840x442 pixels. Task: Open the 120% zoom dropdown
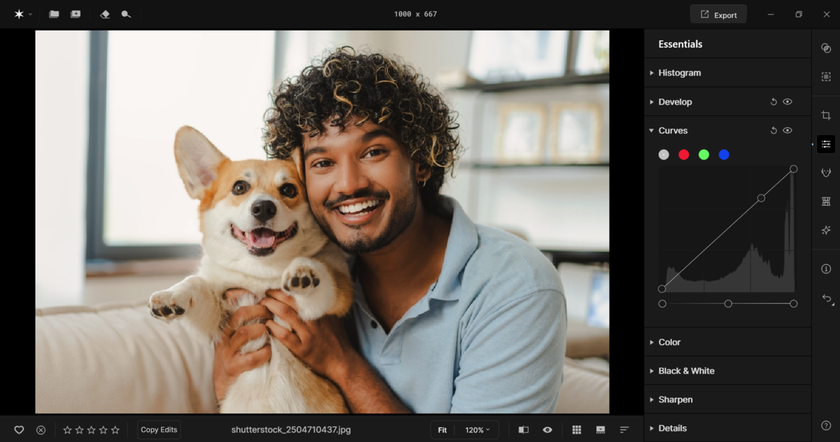477,430
